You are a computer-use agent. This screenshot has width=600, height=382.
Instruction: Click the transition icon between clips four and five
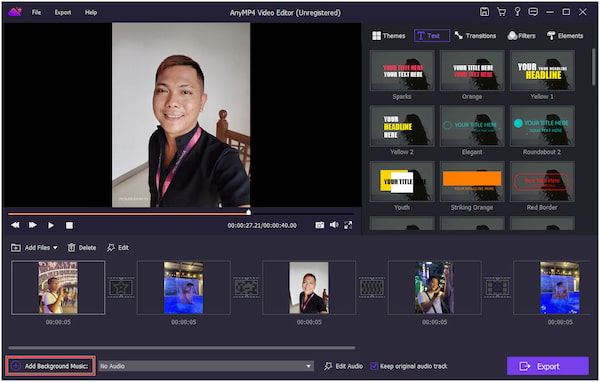[x=497, y=287]
